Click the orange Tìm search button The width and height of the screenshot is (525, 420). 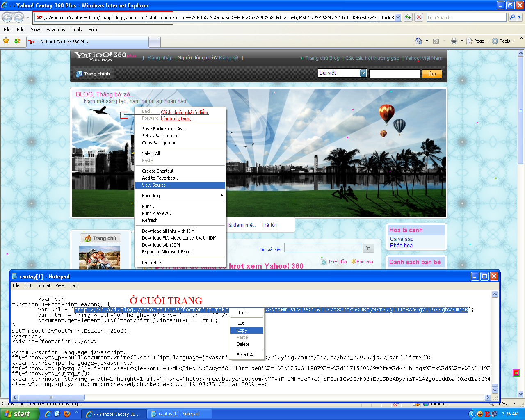pyautogui.click(x=432, y=74)
